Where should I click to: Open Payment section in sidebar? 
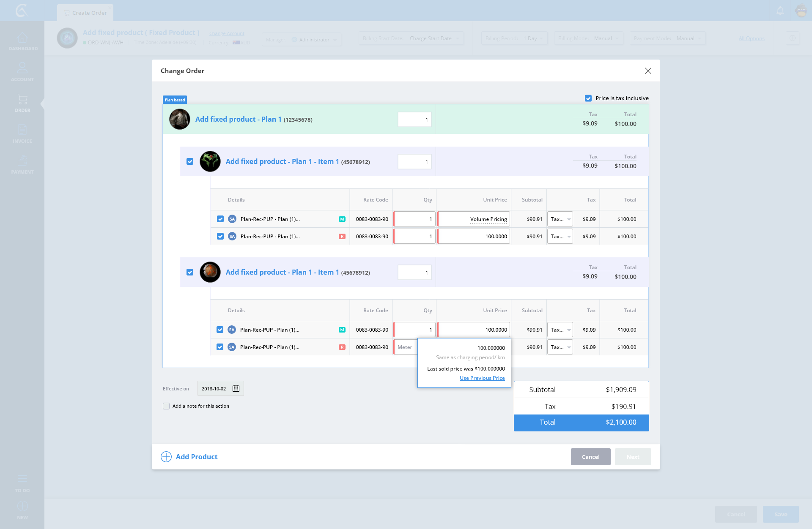[22, 165]
